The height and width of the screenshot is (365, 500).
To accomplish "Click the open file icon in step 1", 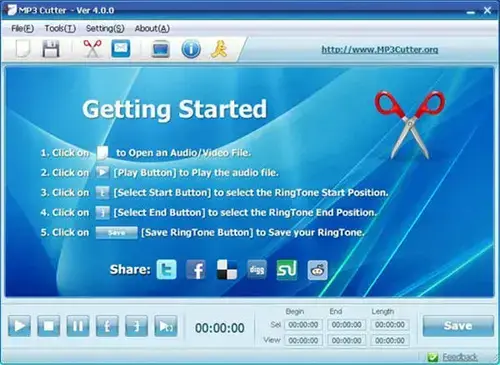I will (102, 152).
